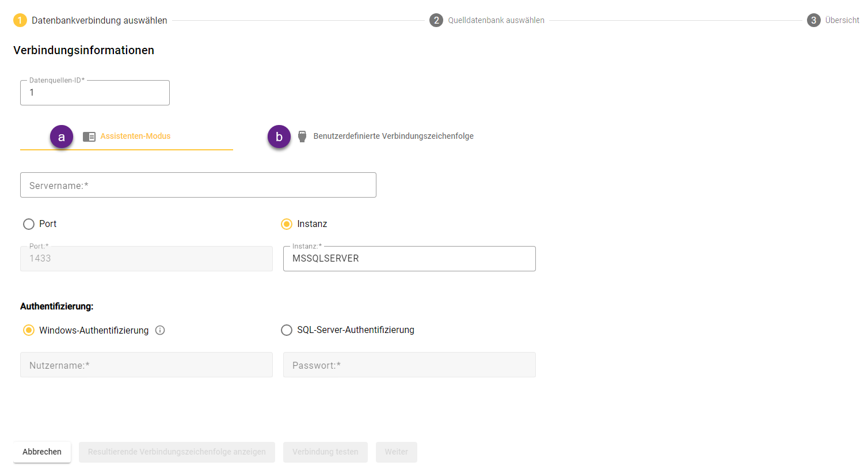The image size is (868, 473).
Task: Choose Windows-Authentifizierung radio option
Action: (x=29, y=330)
